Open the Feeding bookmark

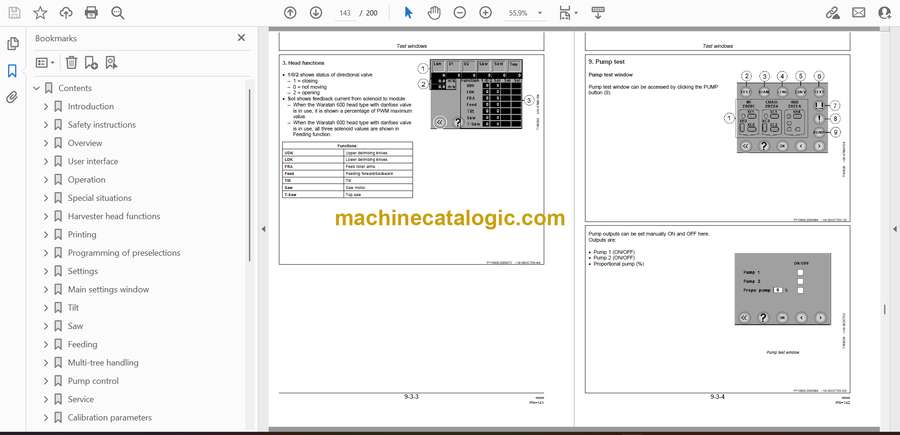click(82, 344)
